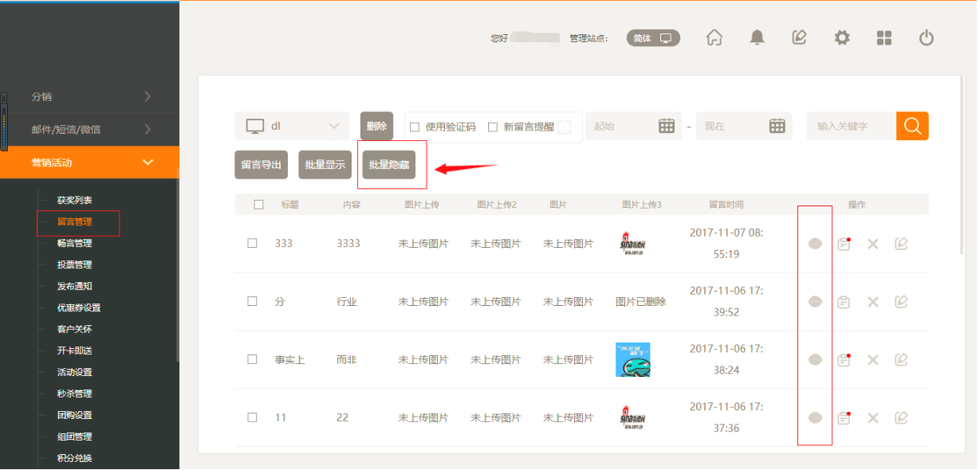Open 投票管理 in the sidebar

(75, 264)
